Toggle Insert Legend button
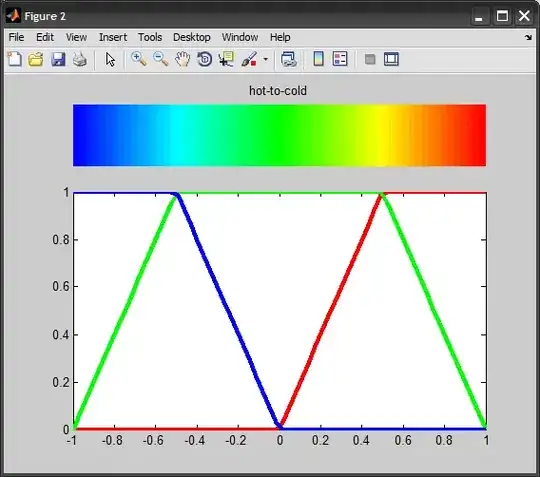Viewport: 540px width, 477px height. point(340,59)
